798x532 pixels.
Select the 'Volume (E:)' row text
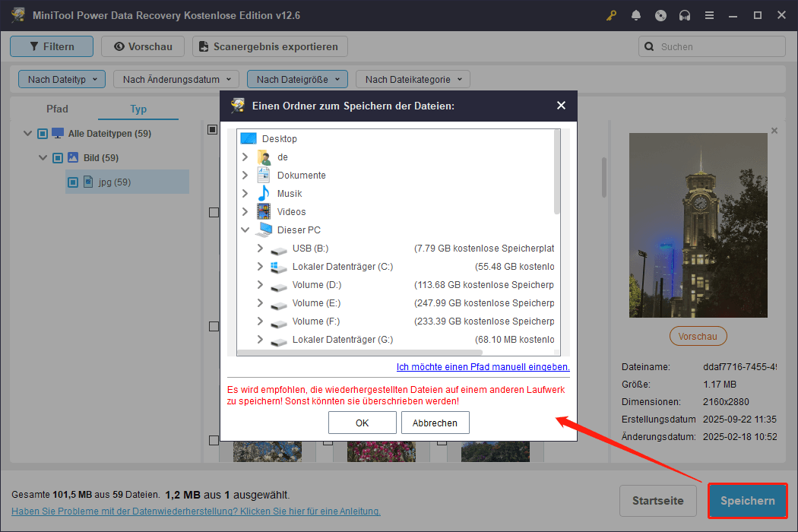coord(316,303)
